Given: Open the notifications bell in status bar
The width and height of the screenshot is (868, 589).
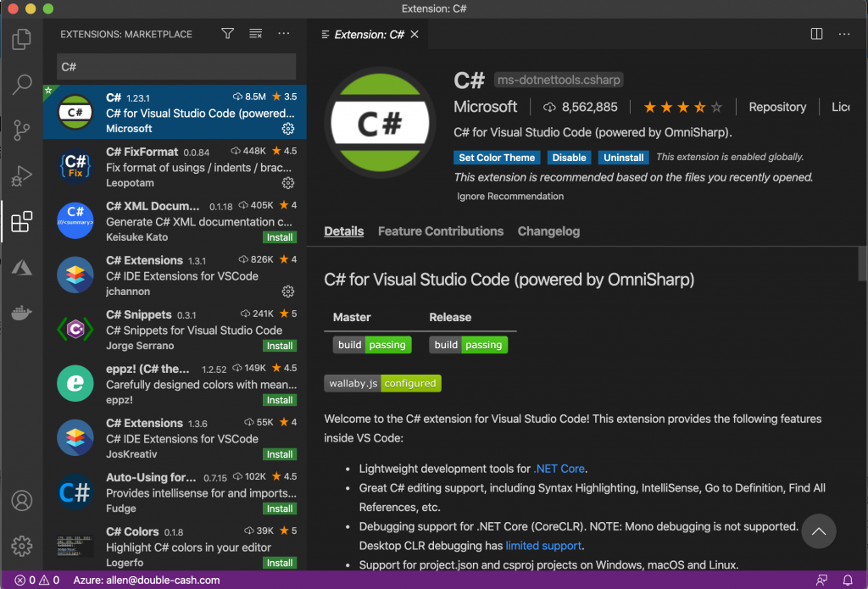Looking at the screenshot, I should click(847, 581).
